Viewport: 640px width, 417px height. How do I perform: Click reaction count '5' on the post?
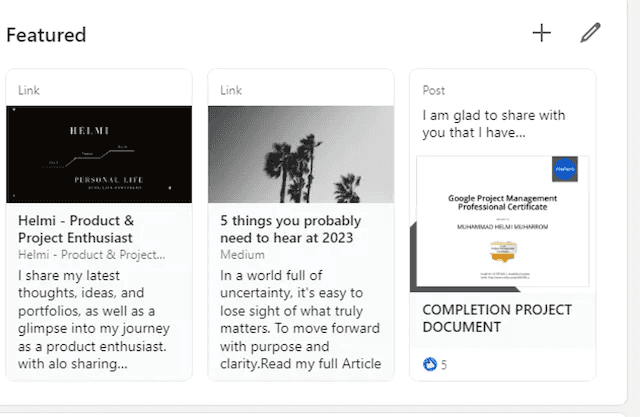[x=444, y=365]
